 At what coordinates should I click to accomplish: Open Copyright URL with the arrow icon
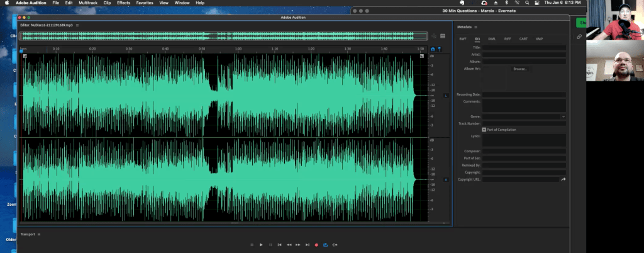pyautogui.click(x=563, y=179)
